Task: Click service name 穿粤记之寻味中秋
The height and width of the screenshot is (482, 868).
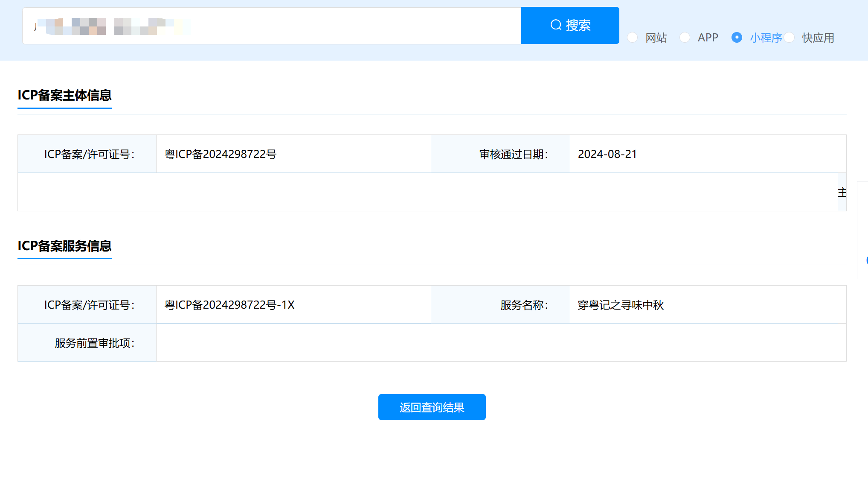Action: click(x=621, y=305)
